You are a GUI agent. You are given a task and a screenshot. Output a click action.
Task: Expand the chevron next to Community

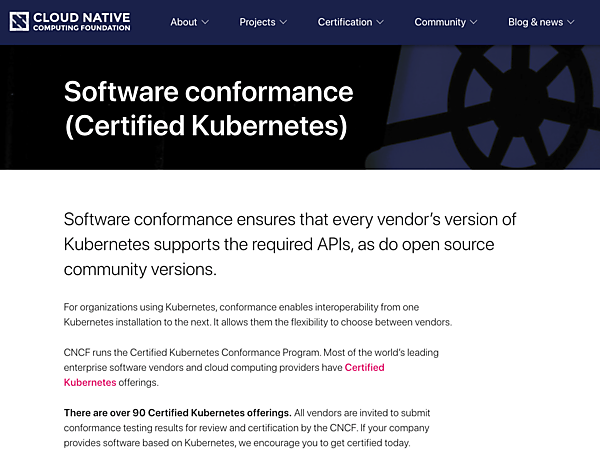[x=473, y=22]
